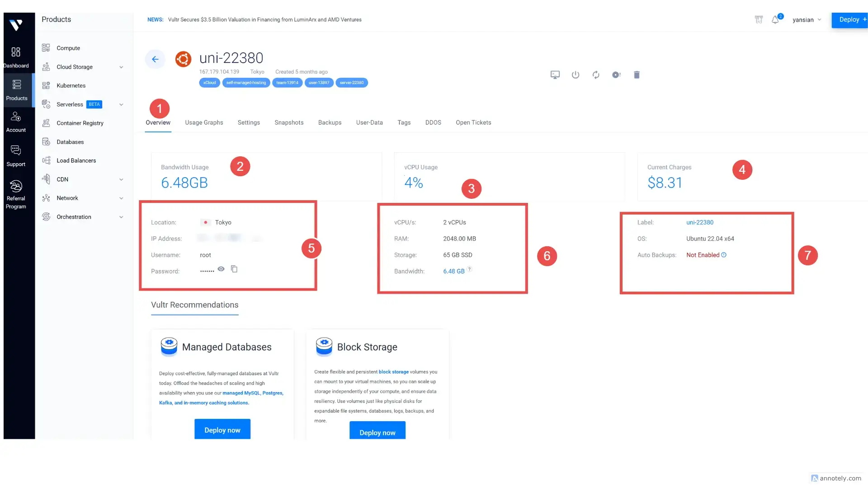Click the uni-22380 label link
Image resolution: width=868 pixels, height=488 pixels.
pos(700,222)
